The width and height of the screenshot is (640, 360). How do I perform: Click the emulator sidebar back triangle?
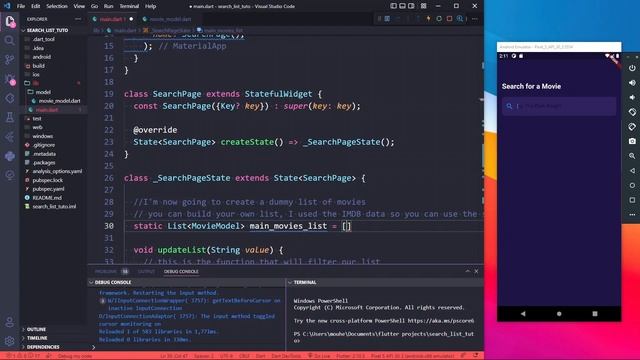tap(632, 171)
